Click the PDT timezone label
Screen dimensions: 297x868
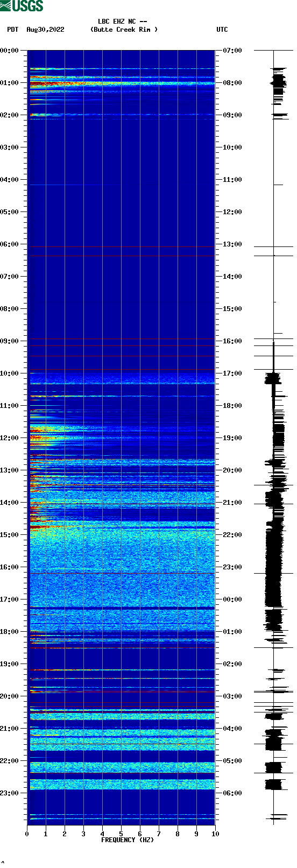[13, 30]
